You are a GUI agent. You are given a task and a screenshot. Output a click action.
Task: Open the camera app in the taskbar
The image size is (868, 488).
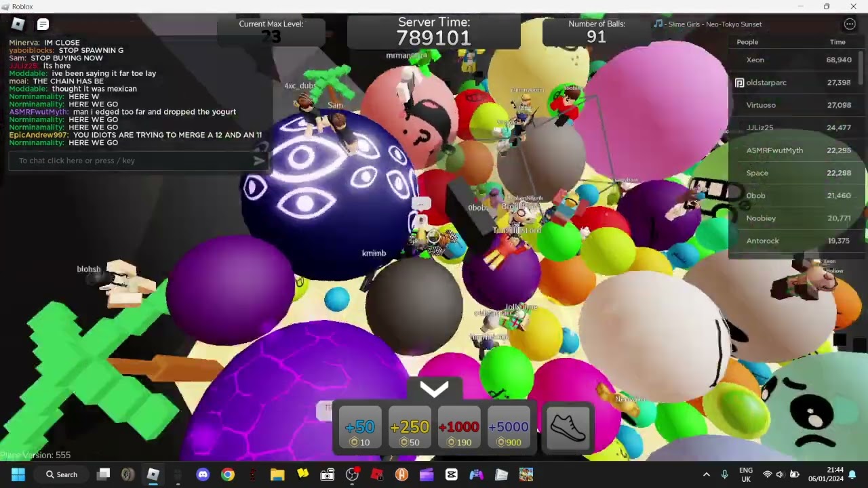click(x=328, y=474)
